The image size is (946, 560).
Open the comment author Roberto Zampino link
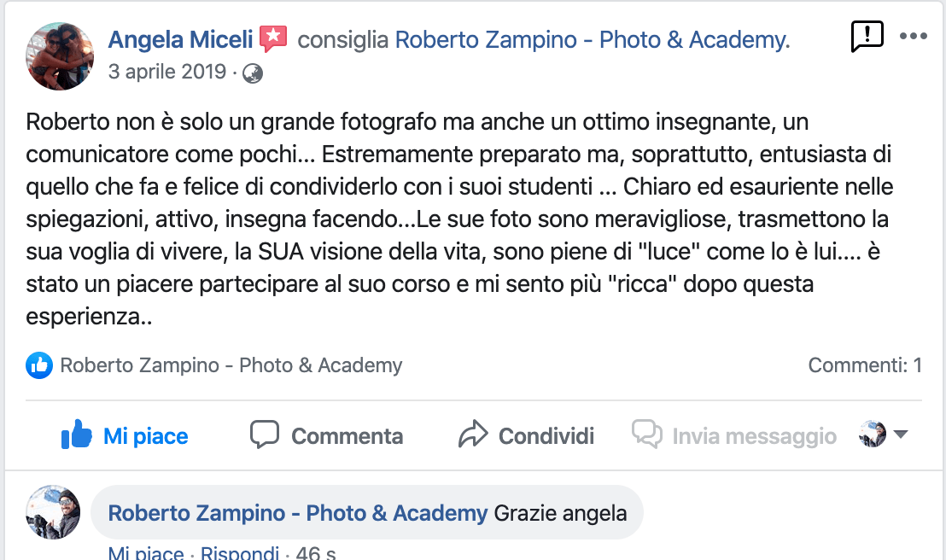pos(297,513)
